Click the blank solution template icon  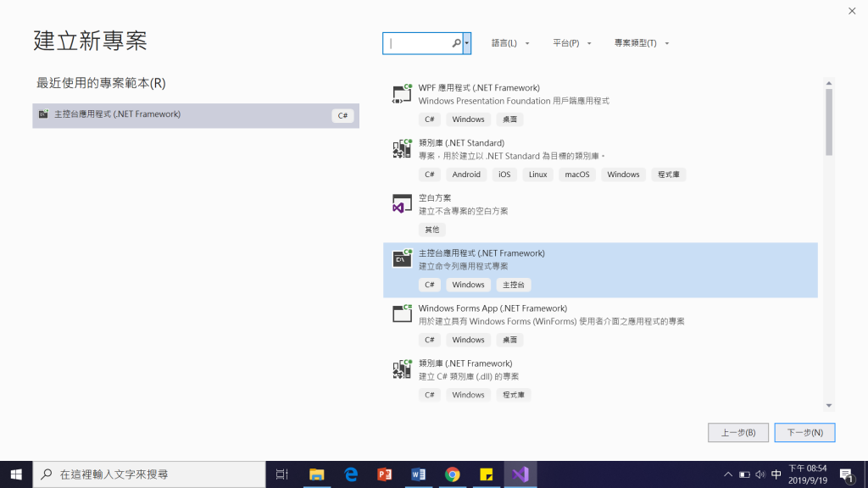[x=402, y=203]
